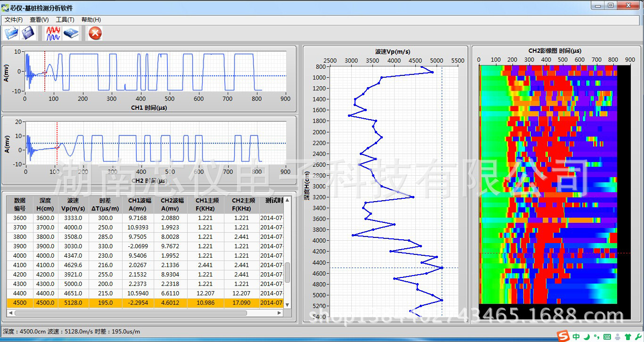The image size is (644, 342).
Task: Click the Sogou orange S input icon
Action: pos(563,336)
